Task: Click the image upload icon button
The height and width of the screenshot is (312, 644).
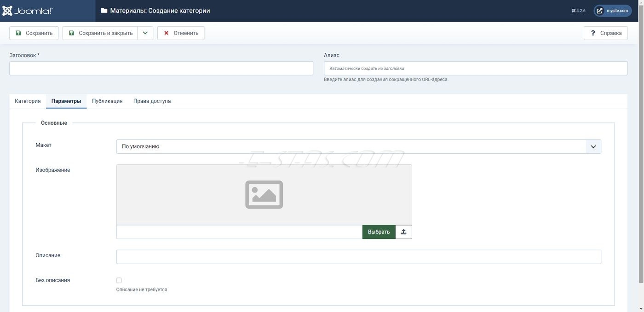Action: (404, 232)
